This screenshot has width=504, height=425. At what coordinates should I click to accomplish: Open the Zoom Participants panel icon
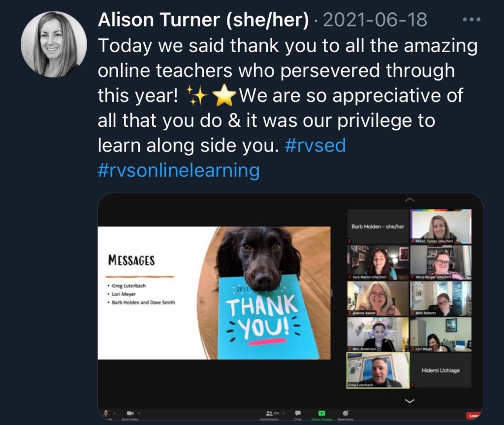click(269, 413)
